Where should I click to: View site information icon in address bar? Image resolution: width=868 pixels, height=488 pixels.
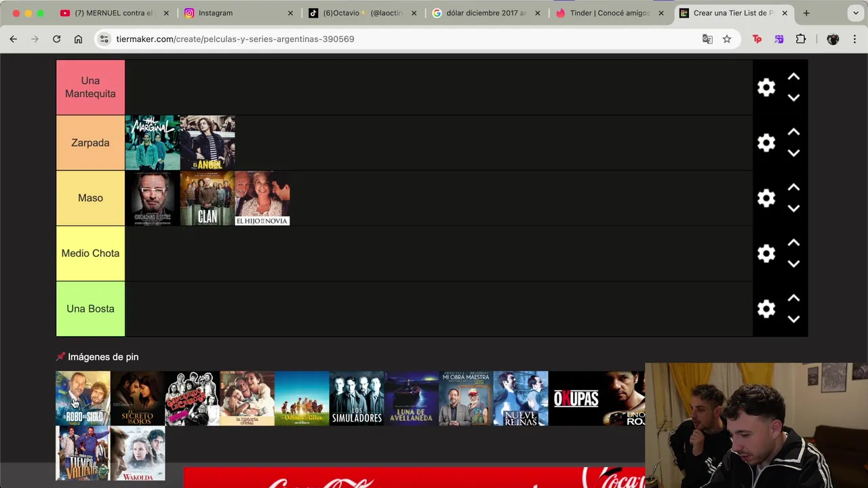tap(104, 39)
